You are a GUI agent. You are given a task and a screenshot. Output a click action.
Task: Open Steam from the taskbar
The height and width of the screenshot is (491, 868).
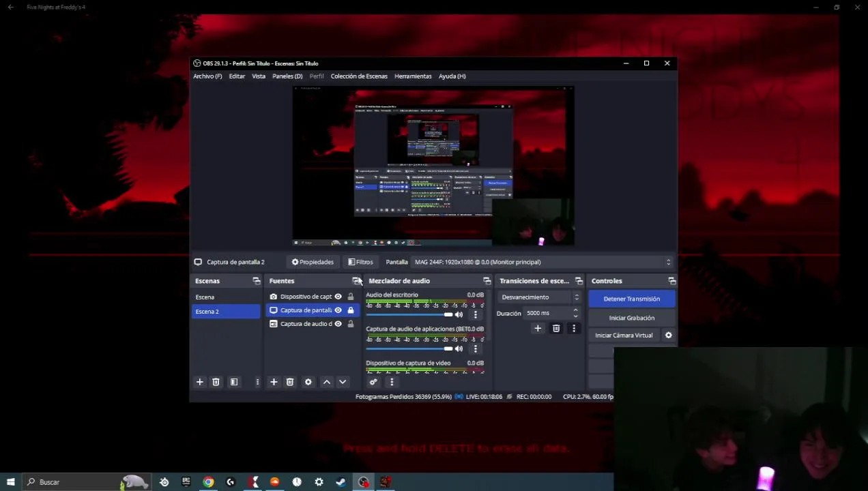click(341, 482)
